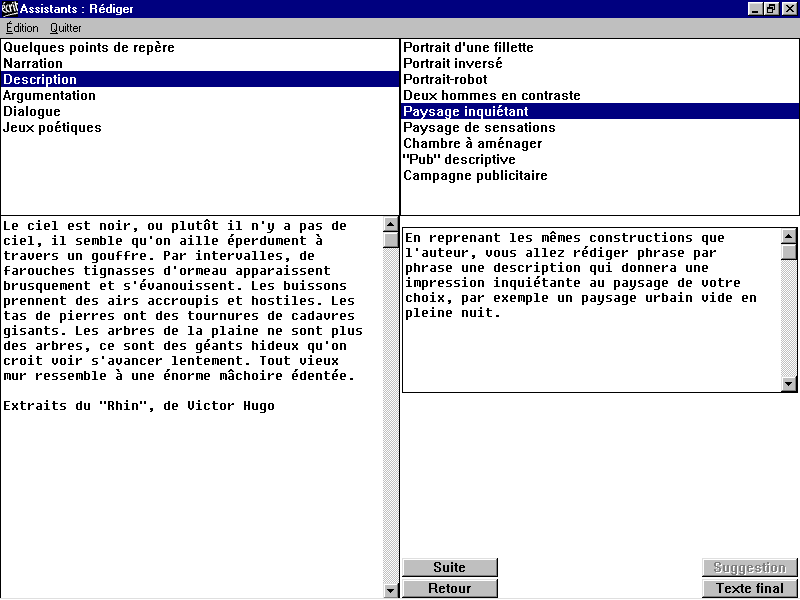Select 'Deux hommes en contraste' exercise
Screen dimensions: 800x600
tap(491, 96)
